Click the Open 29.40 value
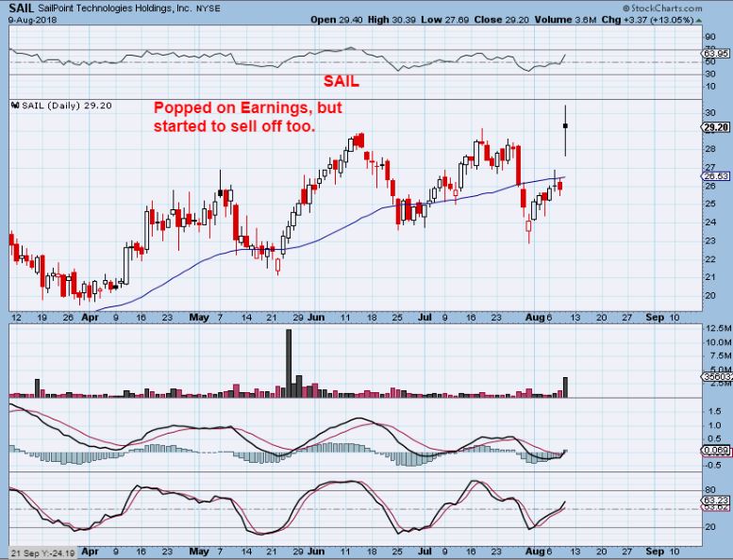 pyautogui.click(x=336, y=20)
